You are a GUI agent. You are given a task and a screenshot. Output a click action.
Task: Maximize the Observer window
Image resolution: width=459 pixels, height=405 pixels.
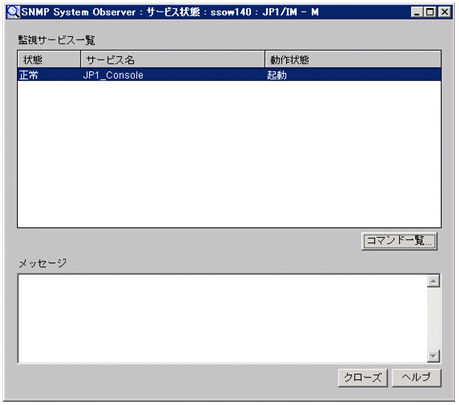430,12
